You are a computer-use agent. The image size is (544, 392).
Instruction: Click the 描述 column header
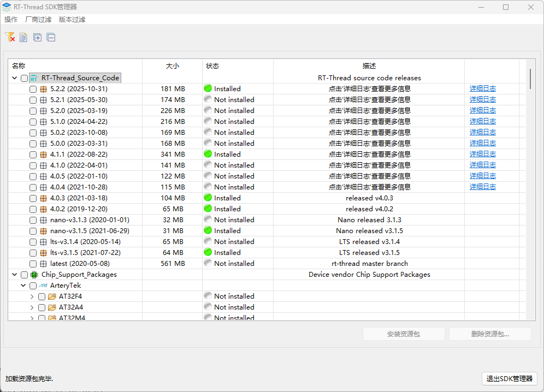point(369,66)
